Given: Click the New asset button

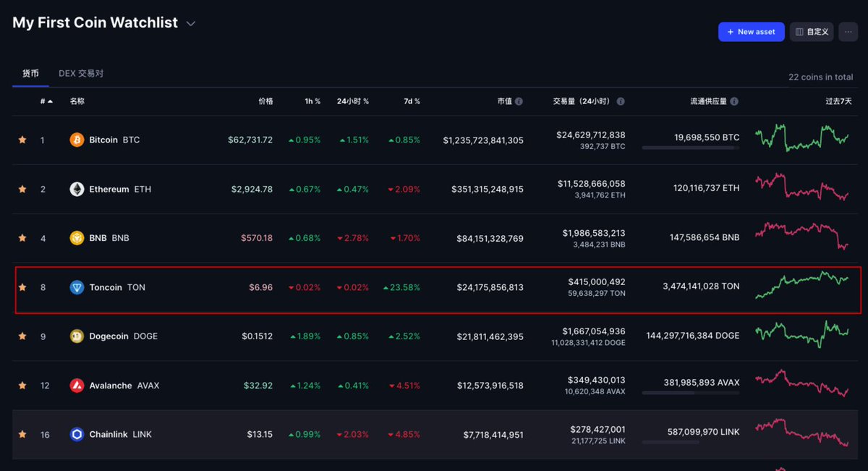Looking at the screenshot, I should (x=751, y=32).
